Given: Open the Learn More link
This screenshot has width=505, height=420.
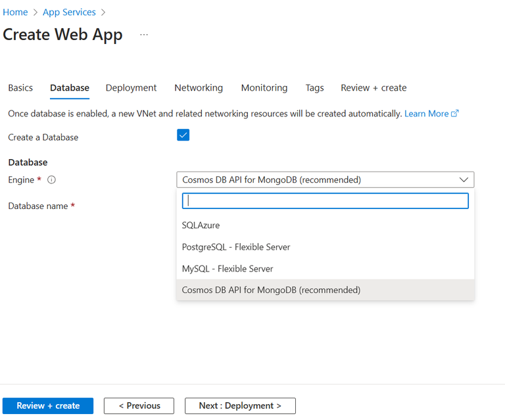Looking at the screenshot, I should pyautogui.click(x=426, y=114).
